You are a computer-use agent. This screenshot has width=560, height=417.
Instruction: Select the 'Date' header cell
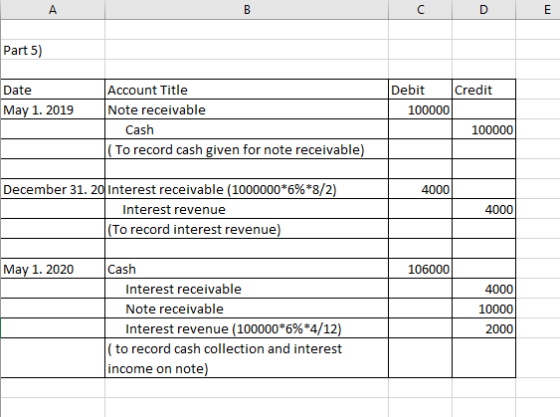click(52, 90)
